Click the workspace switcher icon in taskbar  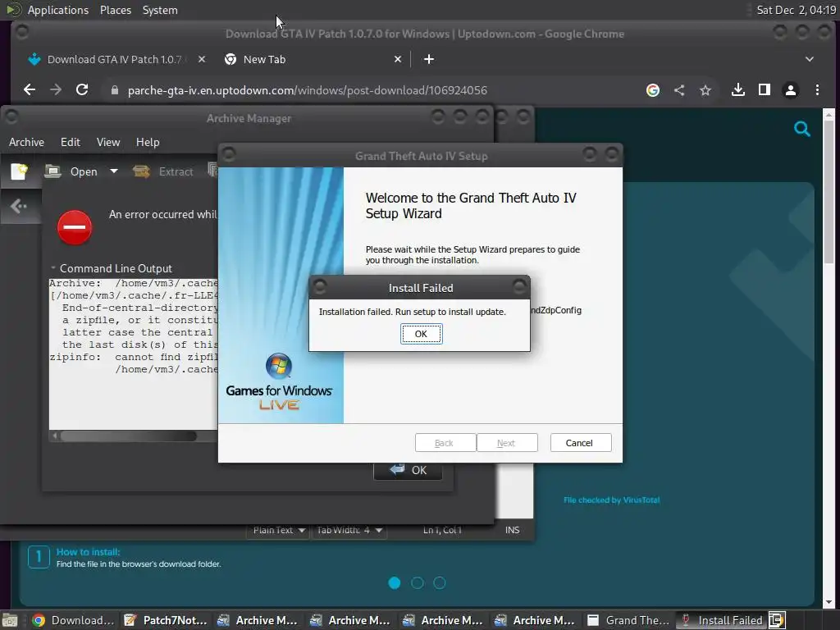777,620
